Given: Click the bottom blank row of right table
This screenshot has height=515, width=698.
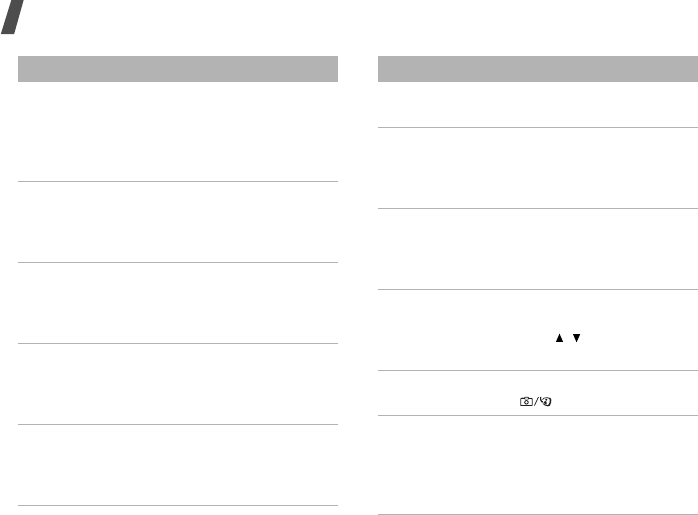Looking at the screenshot, I should pyautogui.click(x=538, y=465).
